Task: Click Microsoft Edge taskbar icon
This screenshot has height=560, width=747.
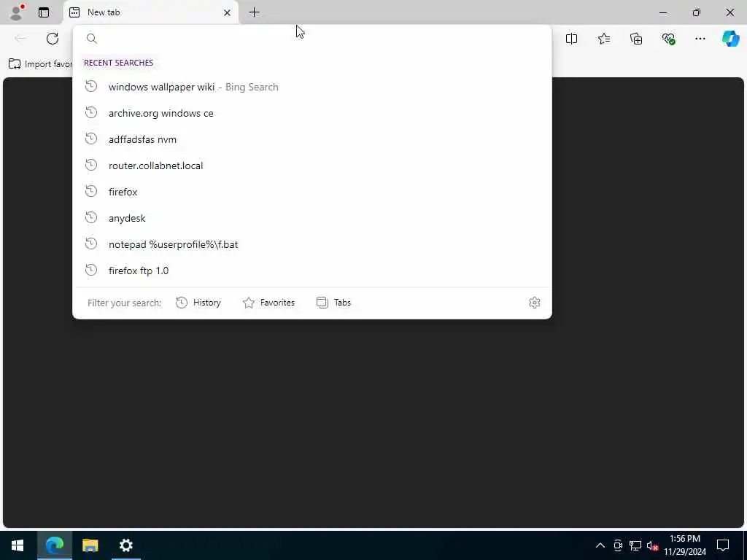Action: [x=54, y=545]
